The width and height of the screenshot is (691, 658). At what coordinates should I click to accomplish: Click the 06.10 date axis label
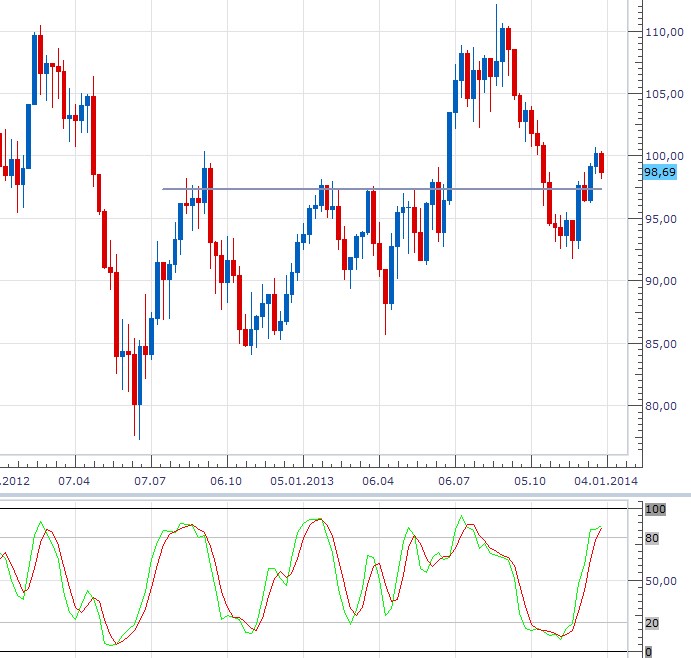pos(226,481)
